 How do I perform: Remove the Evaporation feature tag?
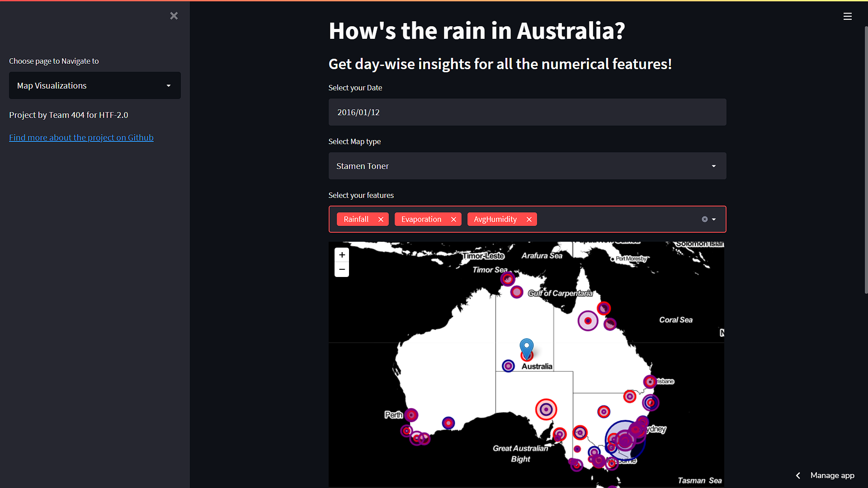(x=453, y=219)
